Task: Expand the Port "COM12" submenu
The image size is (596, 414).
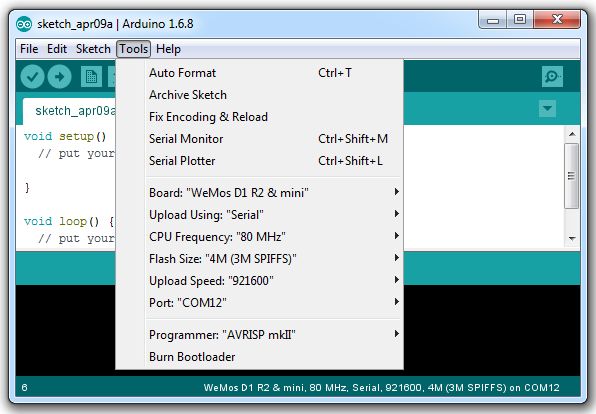Action: click(x=259, y=303)
